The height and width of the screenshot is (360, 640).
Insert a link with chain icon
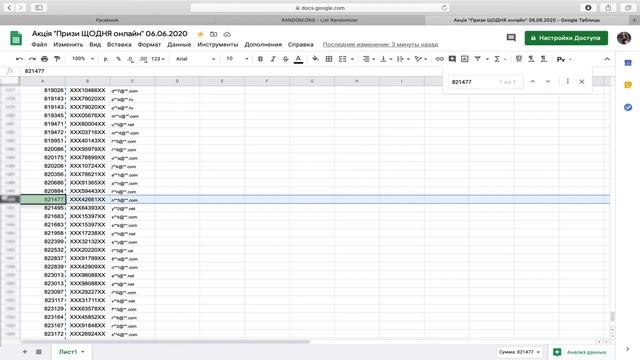pos(440,59)
